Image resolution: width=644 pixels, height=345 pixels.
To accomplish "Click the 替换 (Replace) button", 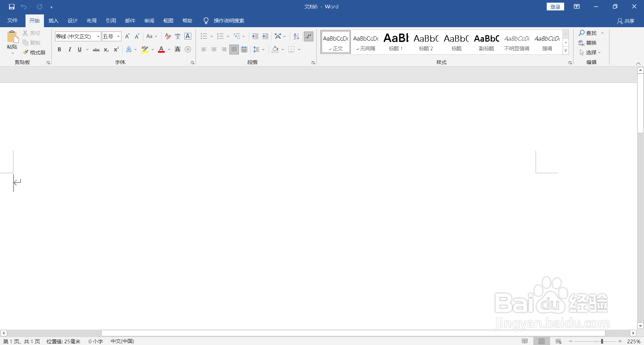I will click(x=588, y=43).
